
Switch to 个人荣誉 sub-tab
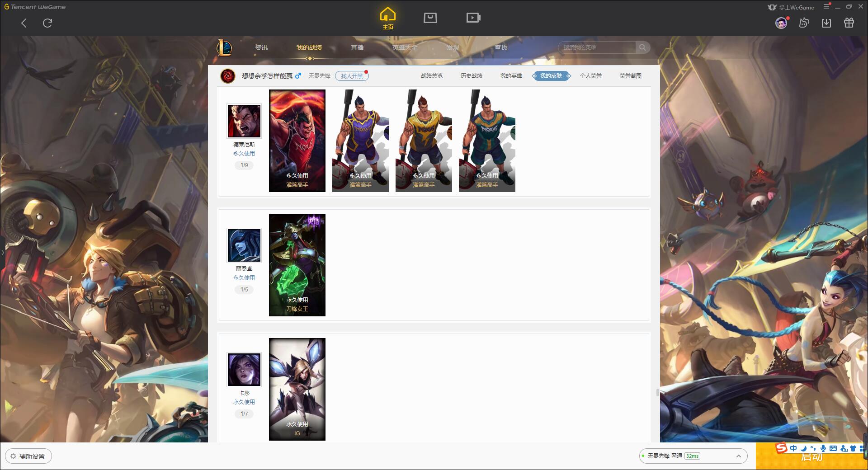pyautogui.click(x=591, y=76)
